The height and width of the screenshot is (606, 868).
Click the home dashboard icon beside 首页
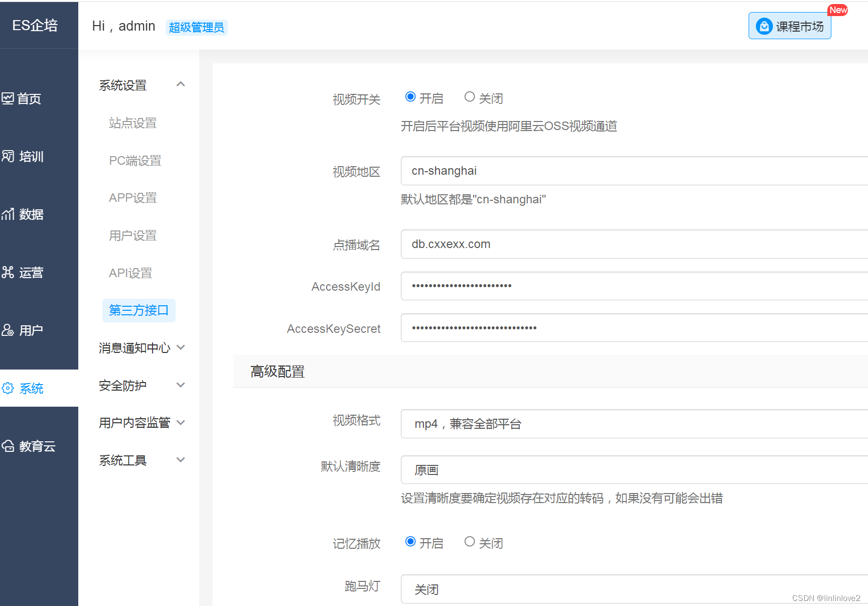pyautogui.click(x=8, y=98)
